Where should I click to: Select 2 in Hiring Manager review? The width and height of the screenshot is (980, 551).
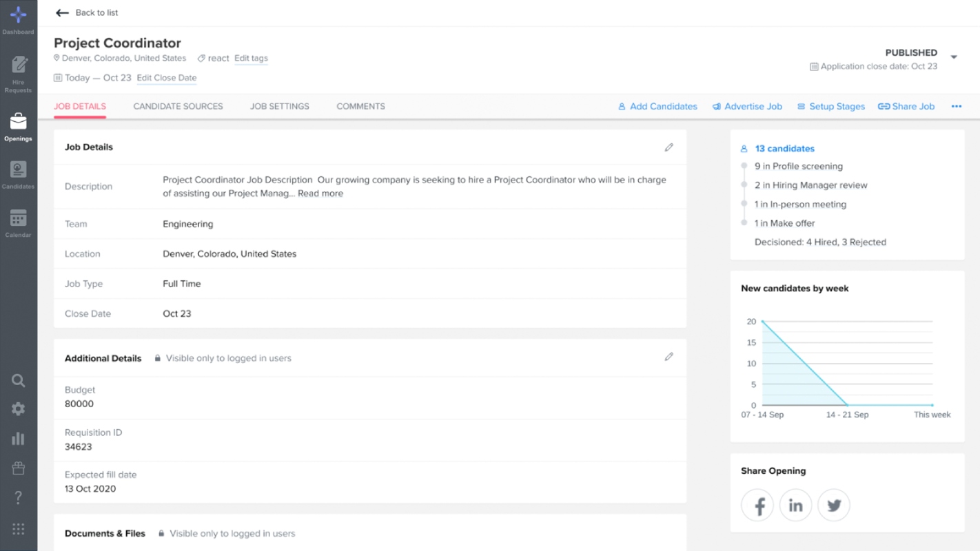tap(811, 185)
